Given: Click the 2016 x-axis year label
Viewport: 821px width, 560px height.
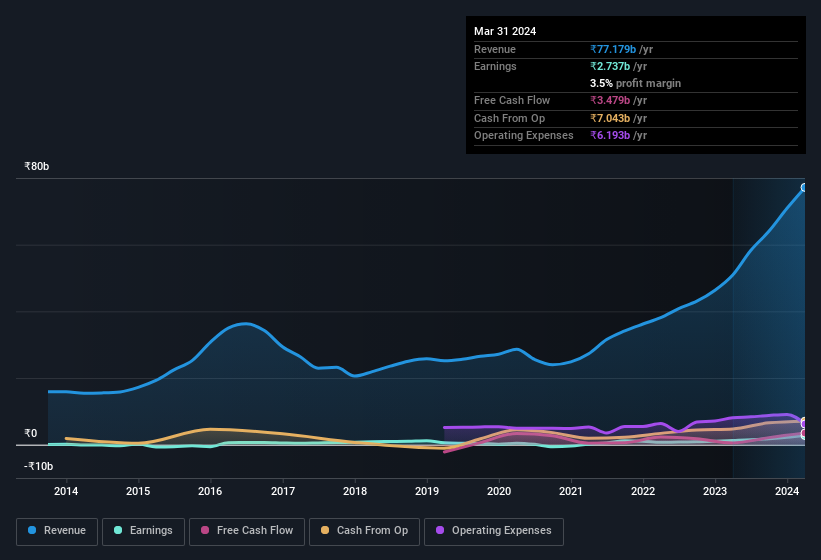Looking at the screenshot, I should click(210, 491).
